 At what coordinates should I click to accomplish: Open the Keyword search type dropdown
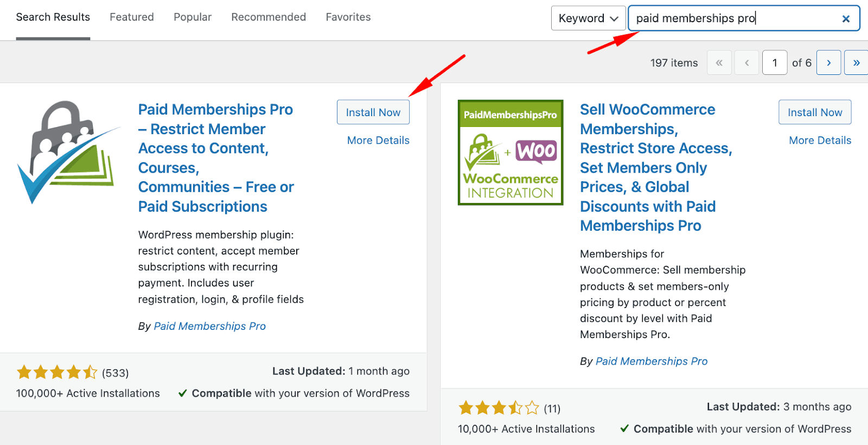coord(588,18)
